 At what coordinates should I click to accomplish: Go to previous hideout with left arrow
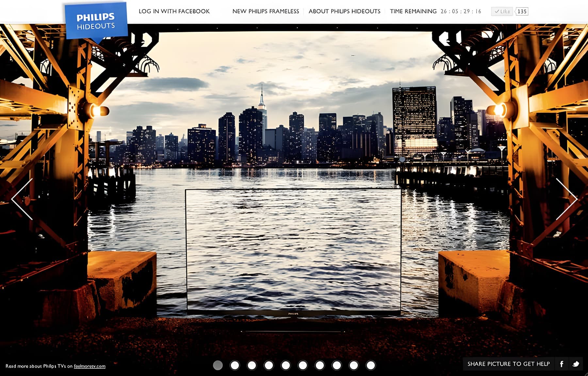pyautogui.click(x=22, y=199)
